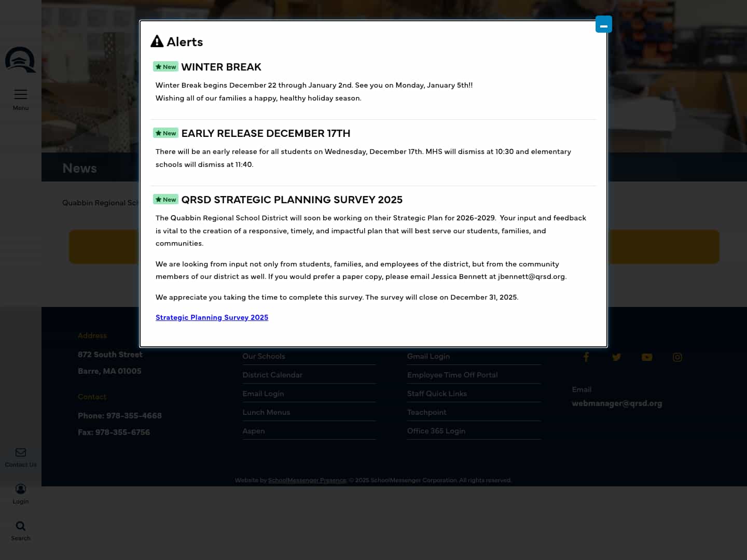Visit the district Facebook page
The height and width of the screenshot is (560, 747).
coord(586,357)
